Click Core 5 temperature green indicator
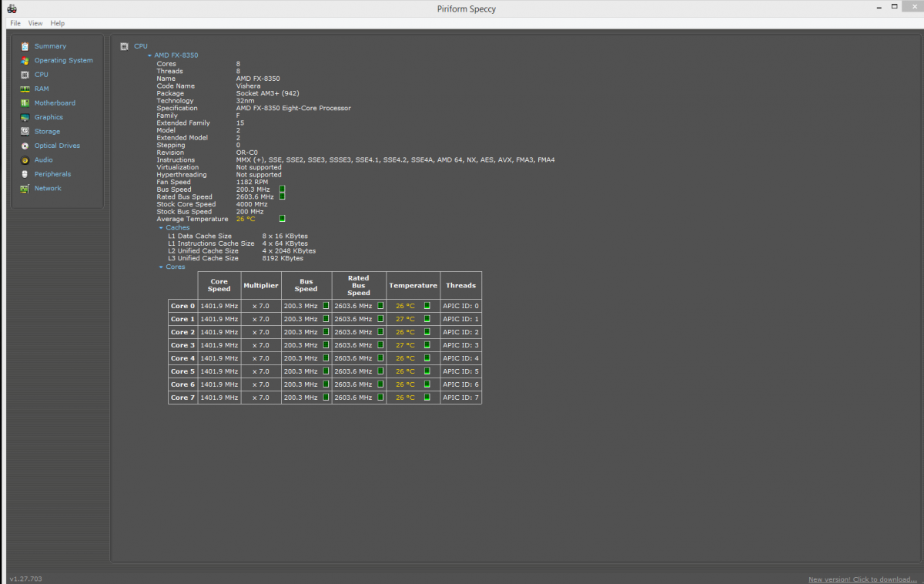Viewport: 924px width, 584px height. (427, 371)
